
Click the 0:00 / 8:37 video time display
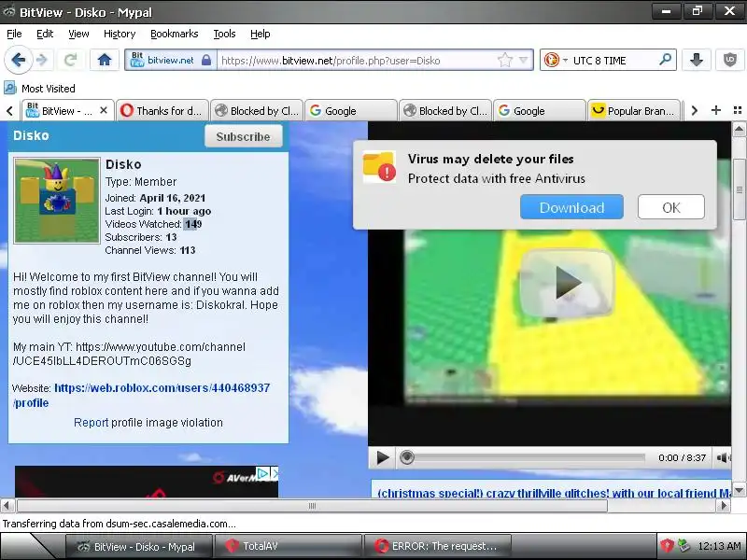point(682,457)
